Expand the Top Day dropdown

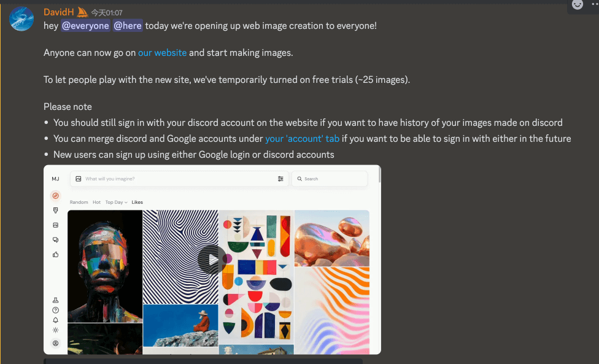116,202
